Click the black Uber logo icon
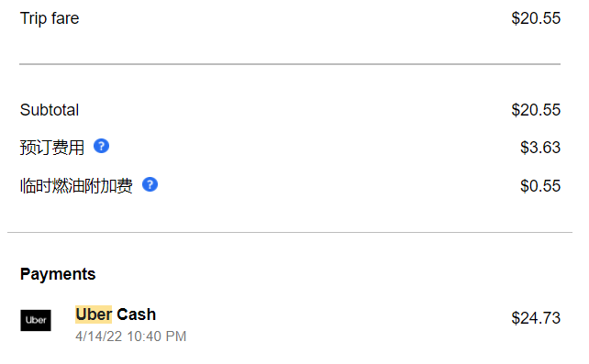The image size is (589, 364). point(36,320)
